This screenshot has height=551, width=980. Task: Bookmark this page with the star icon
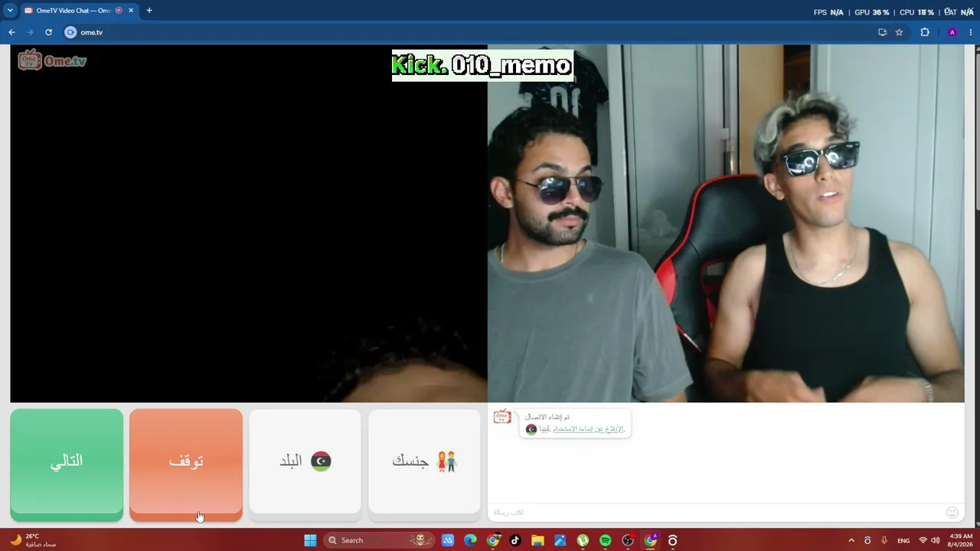pos(899,32)
